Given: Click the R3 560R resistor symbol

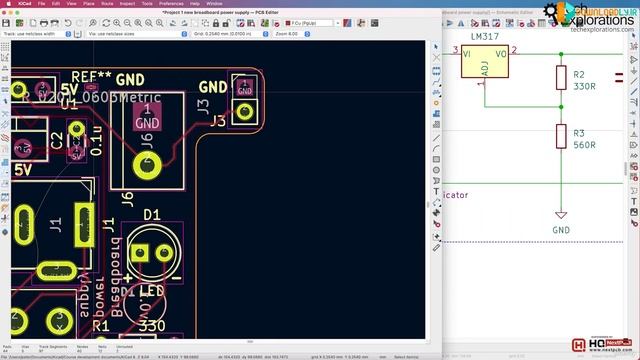Looking at the screenshot, I should click(561, 136).
